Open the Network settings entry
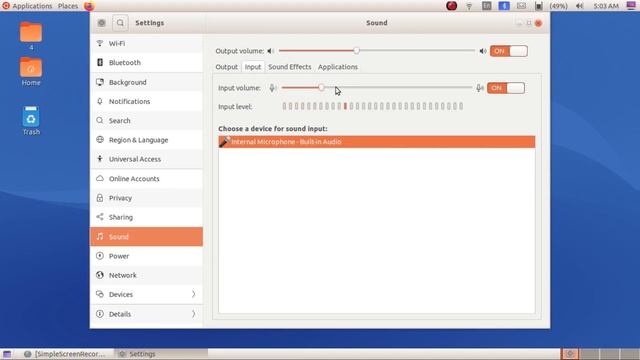 click(147, 275)
